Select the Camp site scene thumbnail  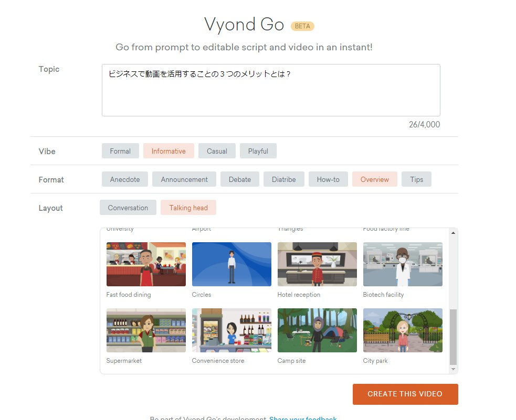point(317,330)
